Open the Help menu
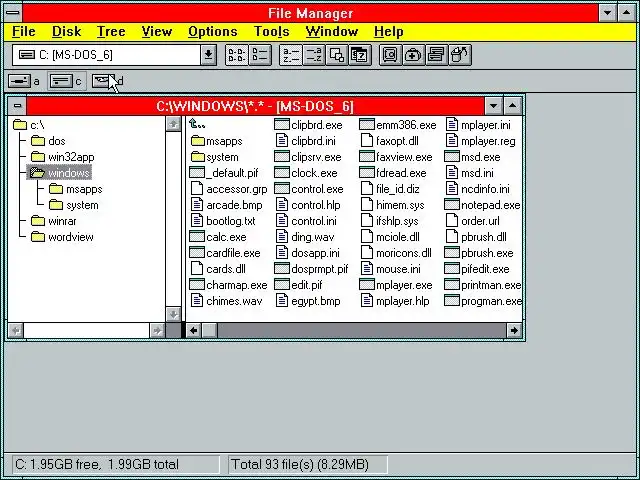Image resolution: width=640 pixels, height=480 pixels. coord(389,31)
